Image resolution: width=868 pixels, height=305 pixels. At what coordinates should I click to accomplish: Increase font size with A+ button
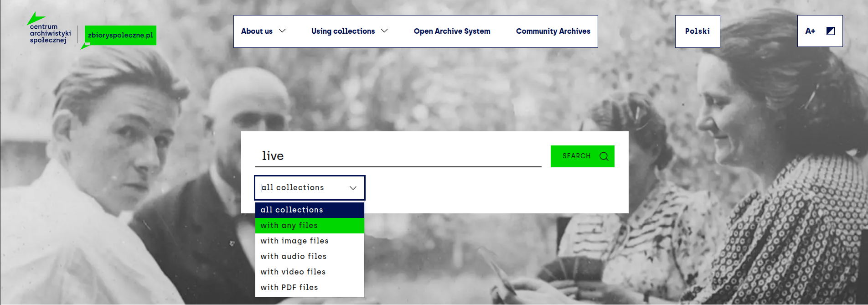click(810, 31)
